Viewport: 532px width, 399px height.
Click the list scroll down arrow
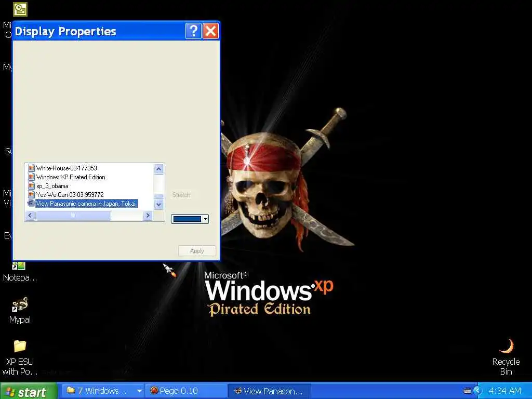(x=158, y=204)
